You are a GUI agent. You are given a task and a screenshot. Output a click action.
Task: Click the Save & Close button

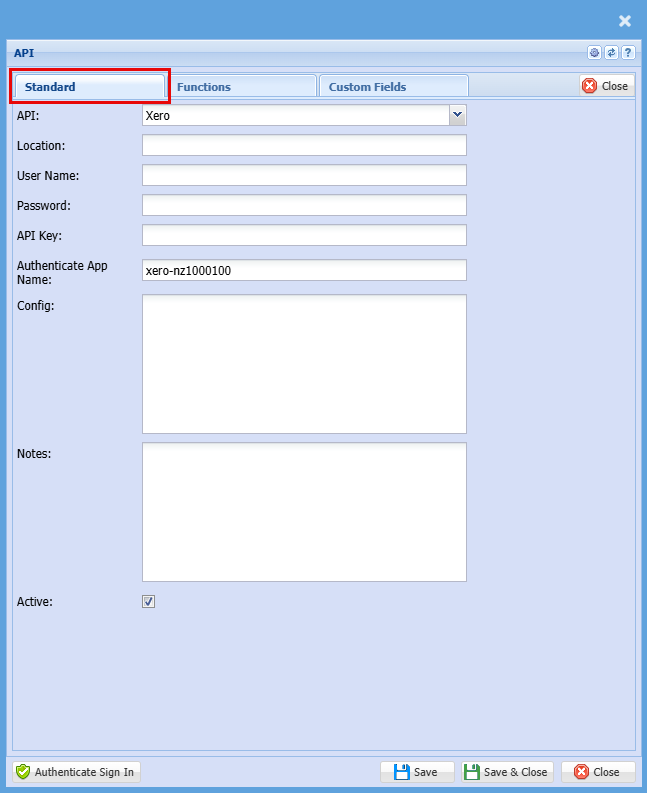pos(507,772)
